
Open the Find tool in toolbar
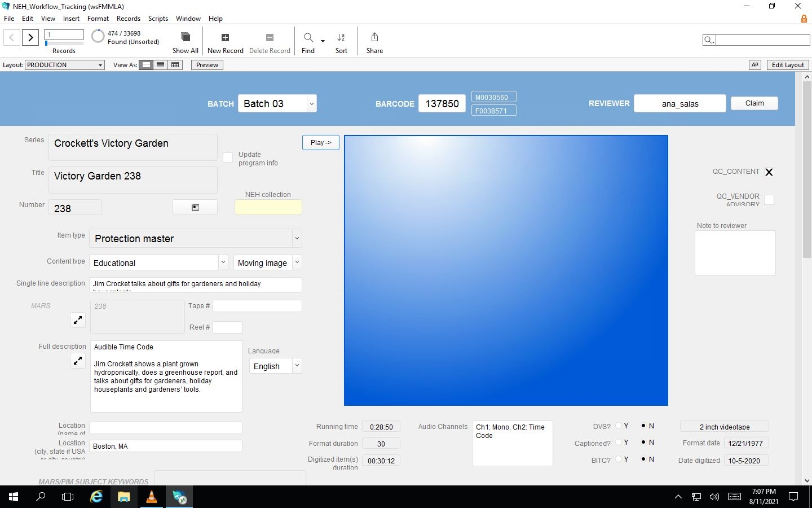[x=308, y=38]
